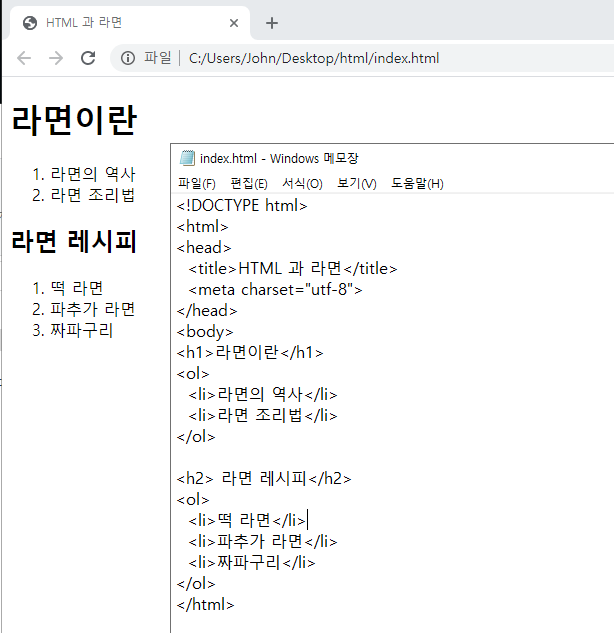Open the 보기(V) menu in Notepad
The image size is (614, 633).
pos(357,184)
